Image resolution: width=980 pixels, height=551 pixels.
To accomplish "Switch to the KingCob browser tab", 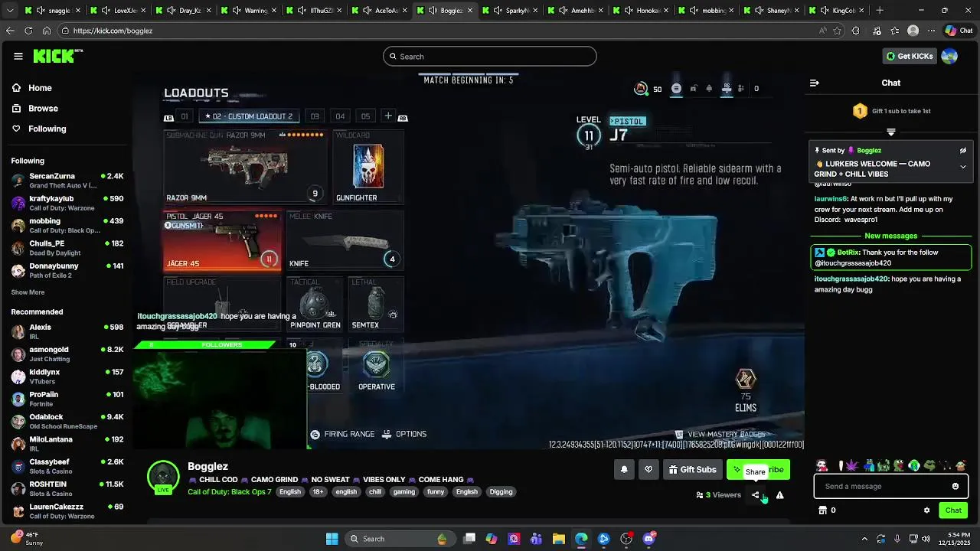I will pyautogui.click(x=835, y=11).
